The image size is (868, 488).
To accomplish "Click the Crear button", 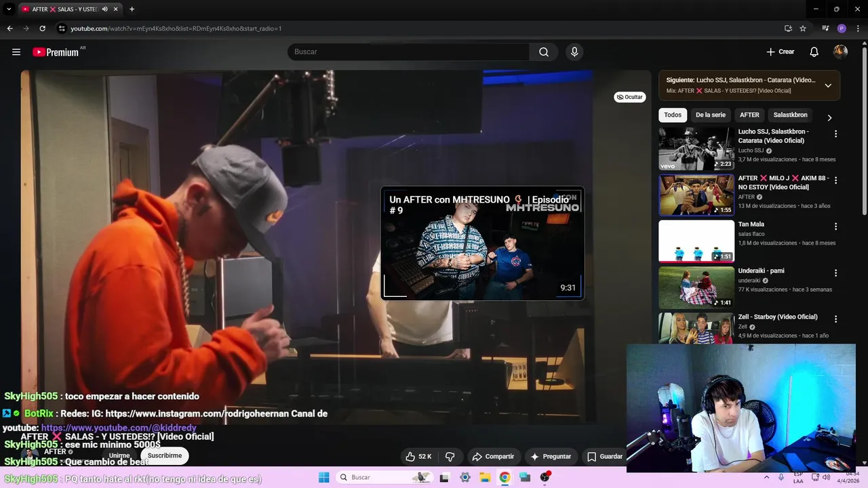I will coord(781,52).
